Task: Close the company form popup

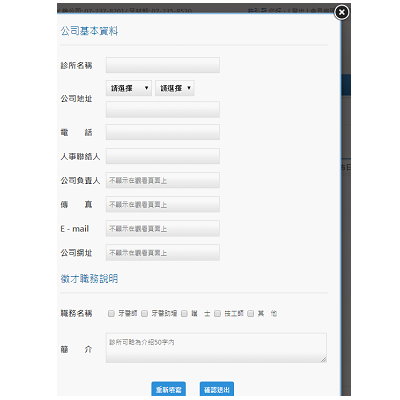Action: click(341, 12)
